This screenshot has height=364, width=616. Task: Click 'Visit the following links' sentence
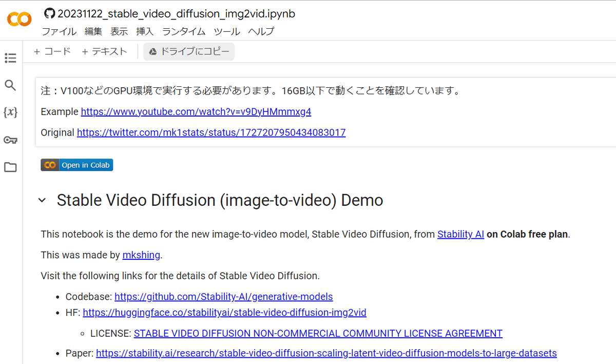click(180, 276)
